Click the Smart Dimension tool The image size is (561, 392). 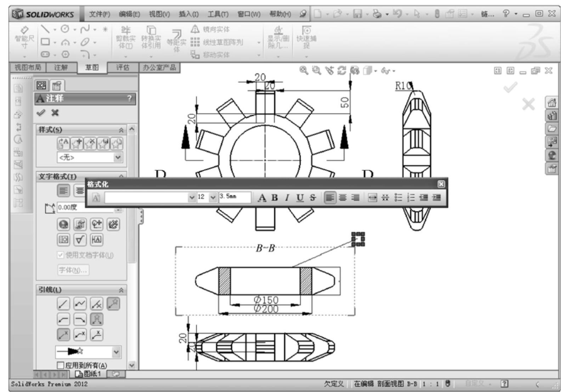point(24,38)
